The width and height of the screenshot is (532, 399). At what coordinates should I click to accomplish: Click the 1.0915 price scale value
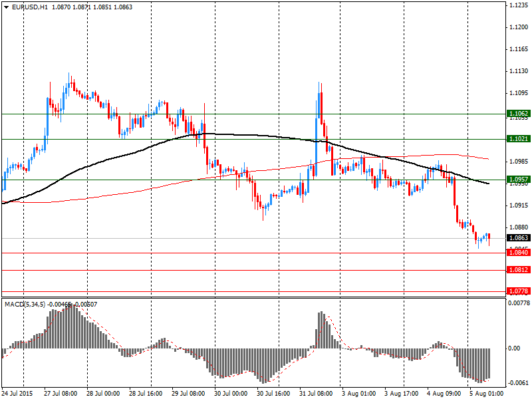coord(519,205)
